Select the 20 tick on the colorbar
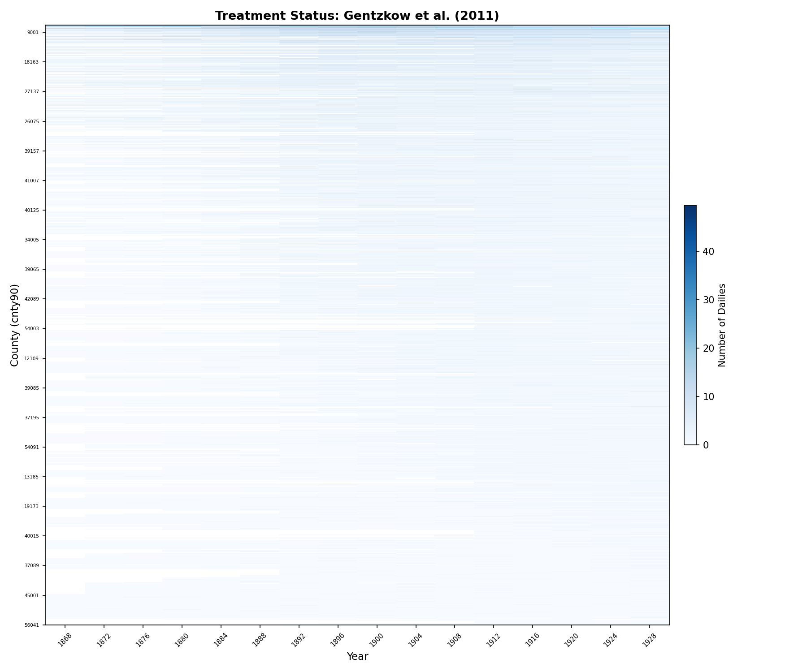Screen dimensions: 807x672 click(x=708, y=349)
